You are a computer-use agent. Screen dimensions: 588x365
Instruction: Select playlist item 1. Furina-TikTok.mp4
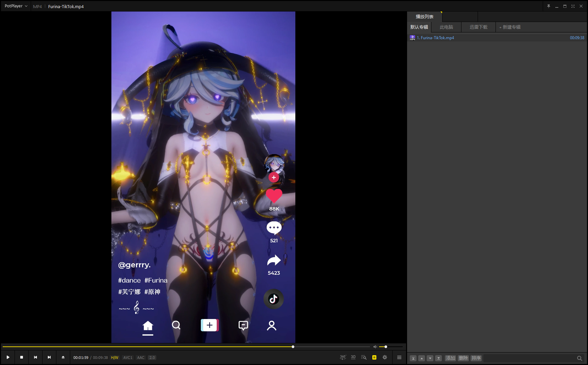(x=497, y=38)
